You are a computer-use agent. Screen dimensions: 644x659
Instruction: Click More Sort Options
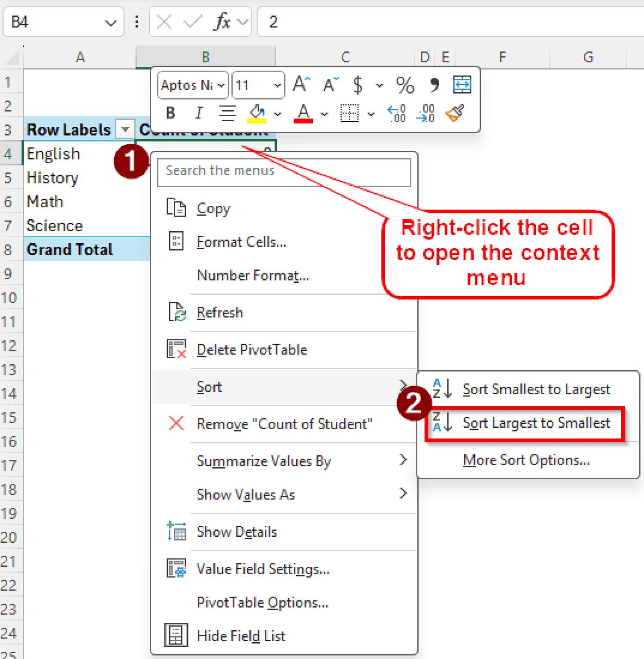click(x=526, y=460)
